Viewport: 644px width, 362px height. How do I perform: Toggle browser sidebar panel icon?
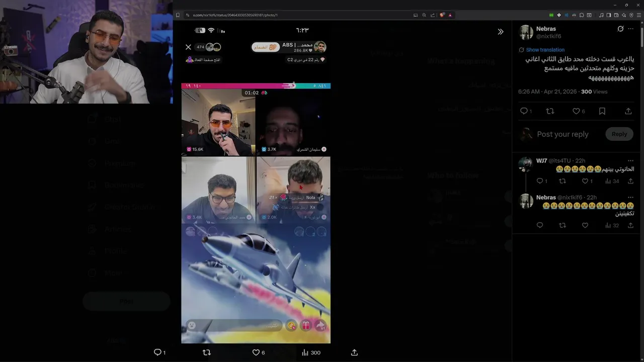coord(608,15)
